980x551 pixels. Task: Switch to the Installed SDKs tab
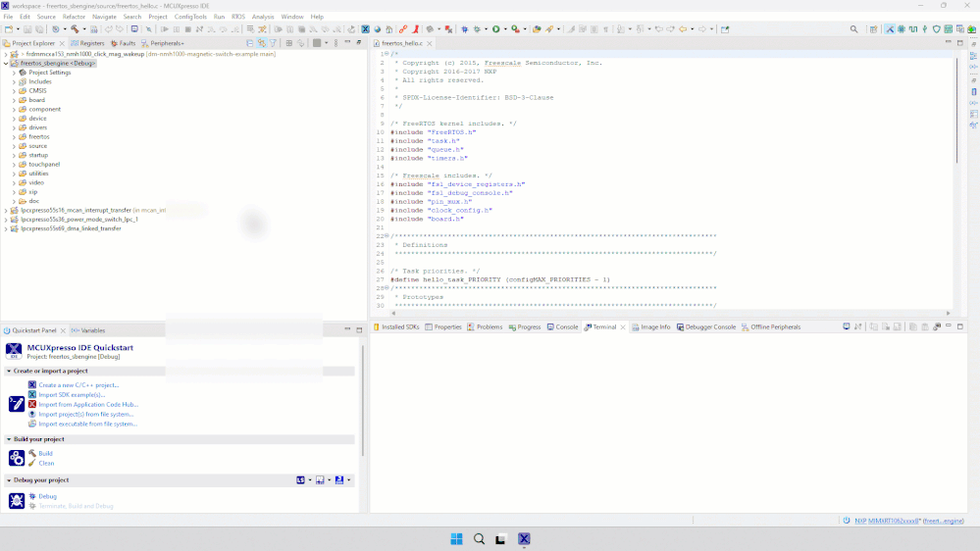[396, 326]
